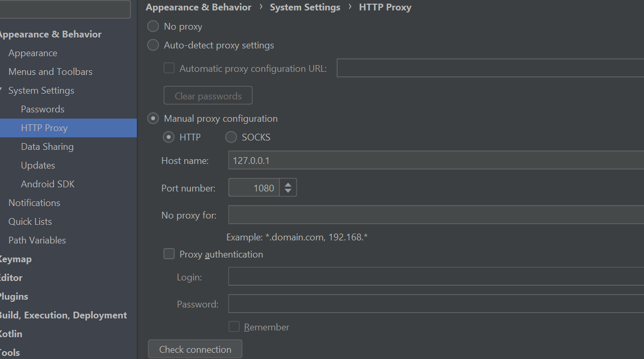This screenshot has height=359, width=644.
Task: Choose Auto-detect proxy settings
Action: [x=152, y=45]
